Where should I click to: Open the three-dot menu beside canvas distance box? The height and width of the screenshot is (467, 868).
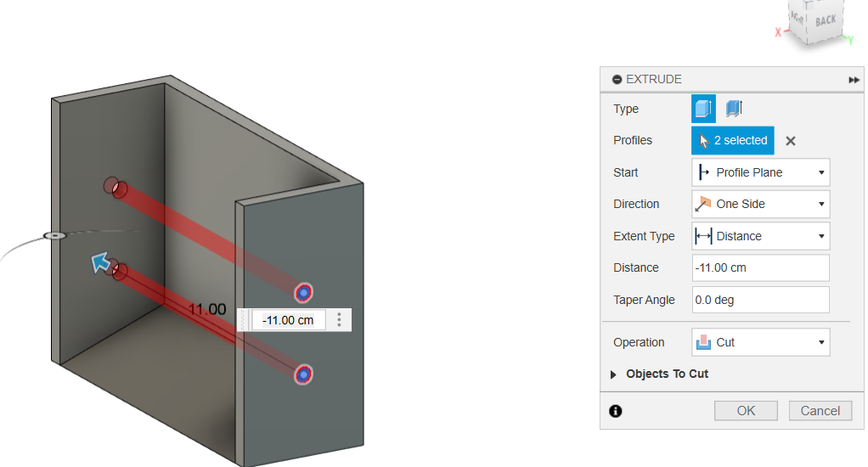[x=339, y=320]
